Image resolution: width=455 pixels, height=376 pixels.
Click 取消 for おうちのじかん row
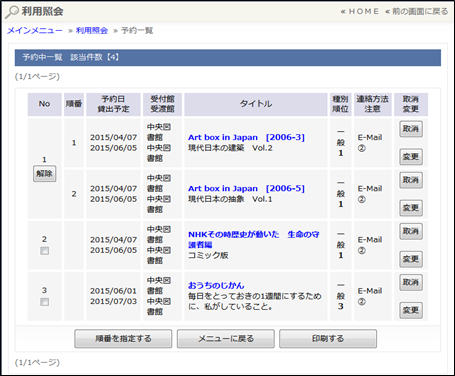coord(411,282)
